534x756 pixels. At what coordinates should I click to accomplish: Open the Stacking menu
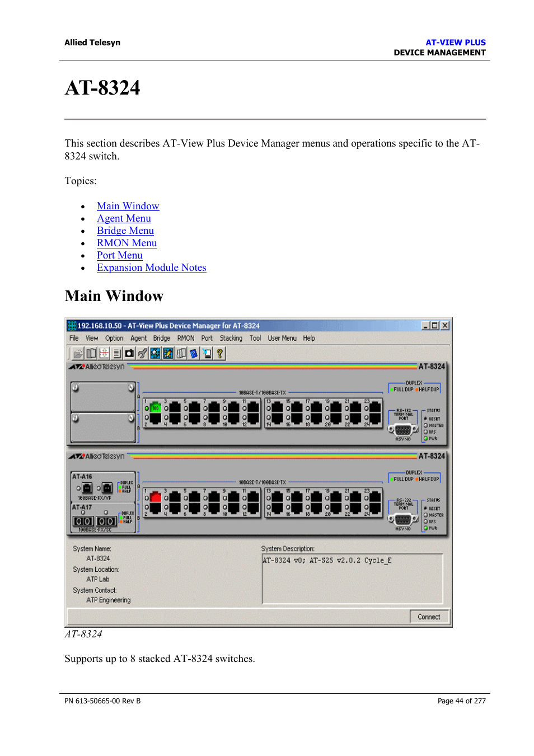(x=231, y=339)
